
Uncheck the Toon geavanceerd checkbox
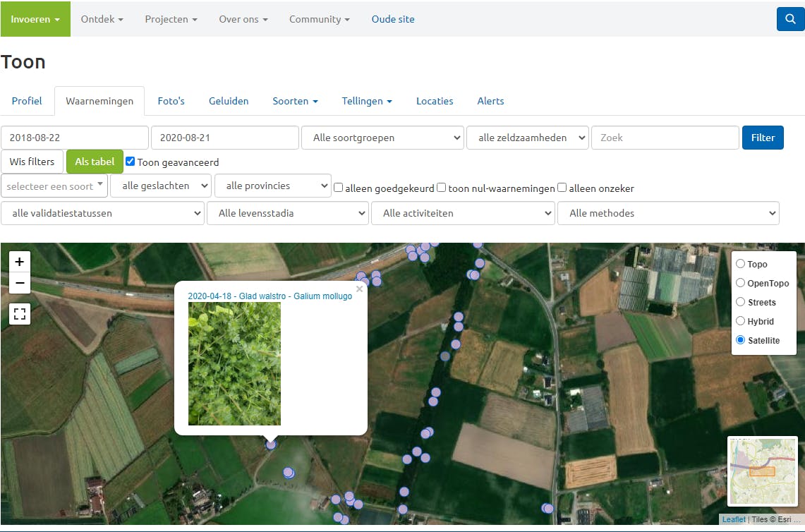coord(131,162)
